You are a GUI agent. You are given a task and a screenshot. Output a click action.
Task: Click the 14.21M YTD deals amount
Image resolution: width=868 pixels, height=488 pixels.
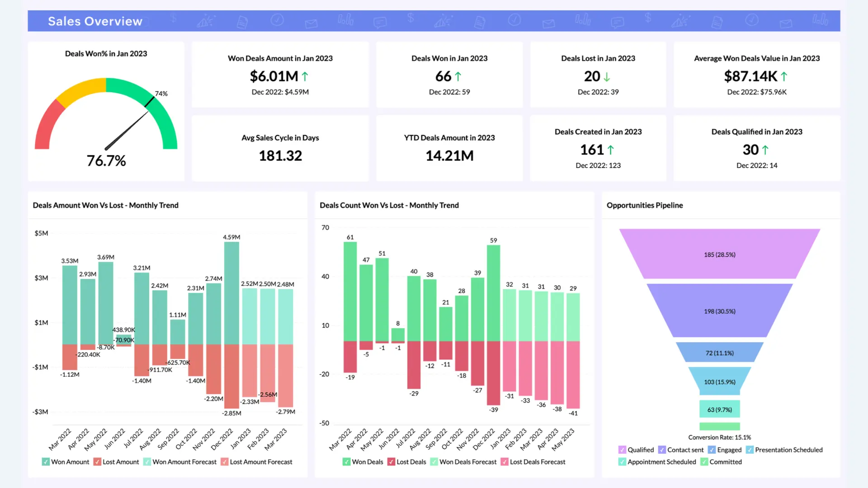pyautogui.click(x=449, y=156)
